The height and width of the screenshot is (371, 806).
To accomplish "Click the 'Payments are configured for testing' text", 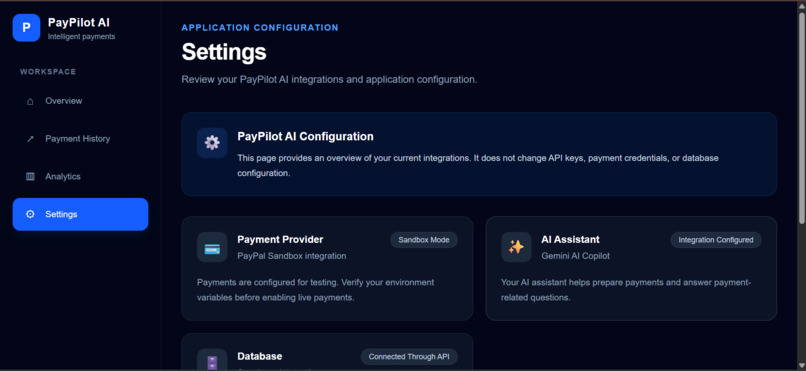I will (316, 290).
